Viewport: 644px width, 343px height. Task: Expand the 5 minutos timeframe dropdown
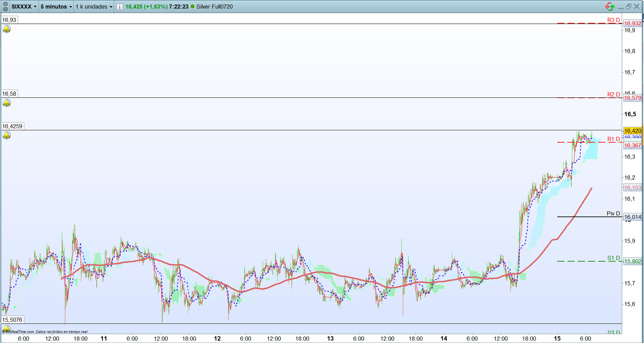tap(56, 7)
